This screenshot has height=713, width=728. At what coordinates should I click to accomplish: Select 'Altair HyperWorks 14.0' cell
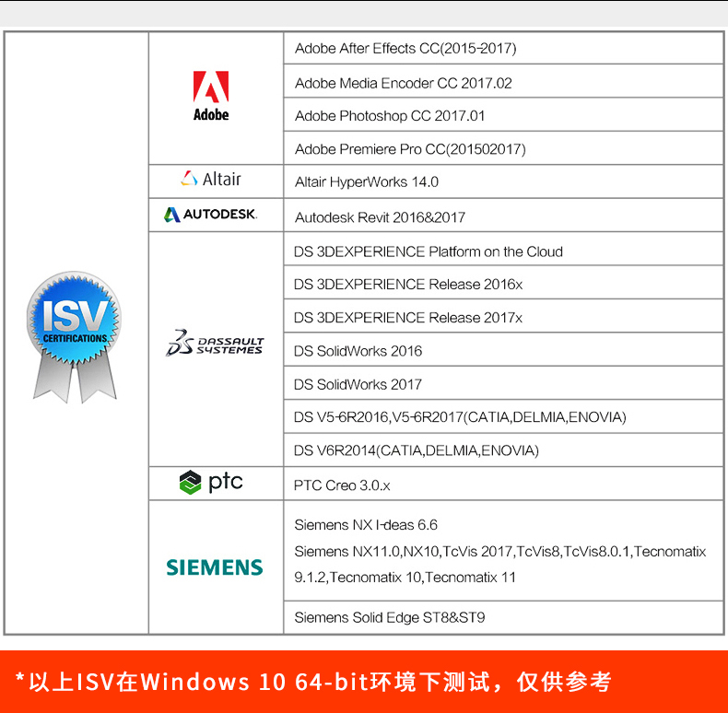(x=504, y=182)
